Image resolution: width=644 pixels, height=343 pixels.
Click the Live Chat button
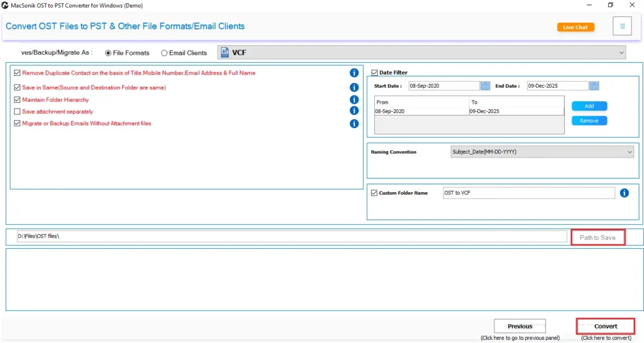click(x=575, y=27)
